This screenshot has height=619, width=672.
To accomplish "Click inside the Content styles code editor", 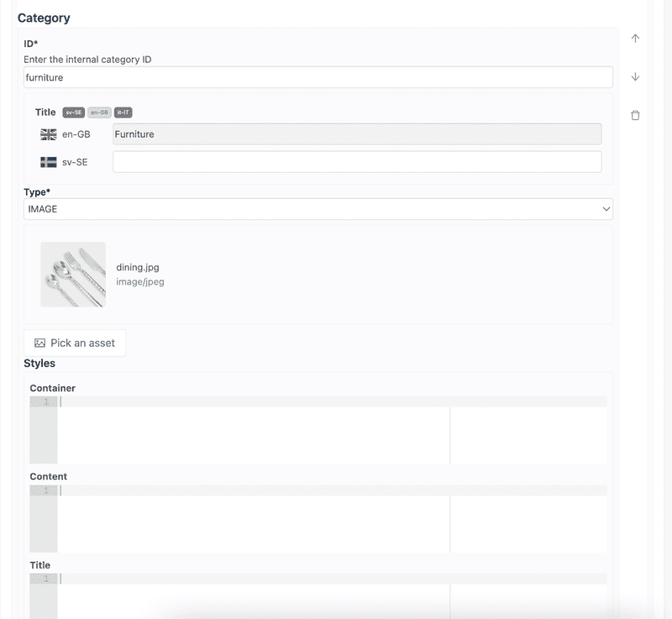I will pyautogui.click(x=252, y=521).
